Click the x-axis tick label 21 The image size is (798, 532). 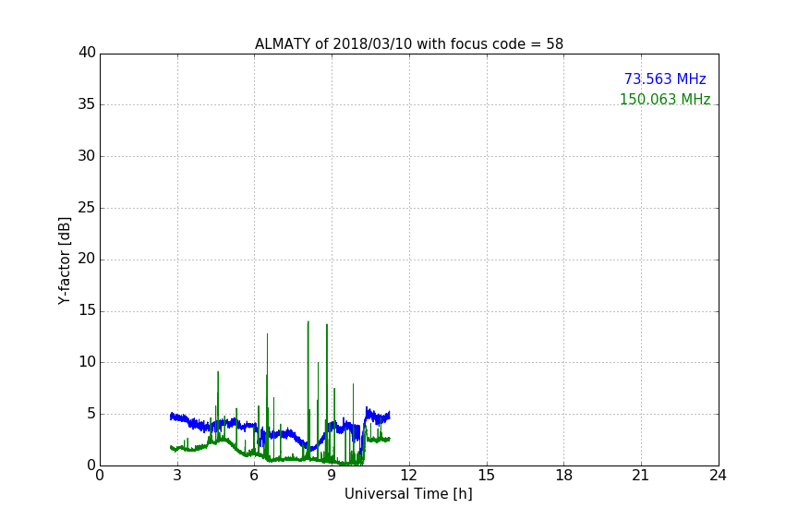click(641, 476)
